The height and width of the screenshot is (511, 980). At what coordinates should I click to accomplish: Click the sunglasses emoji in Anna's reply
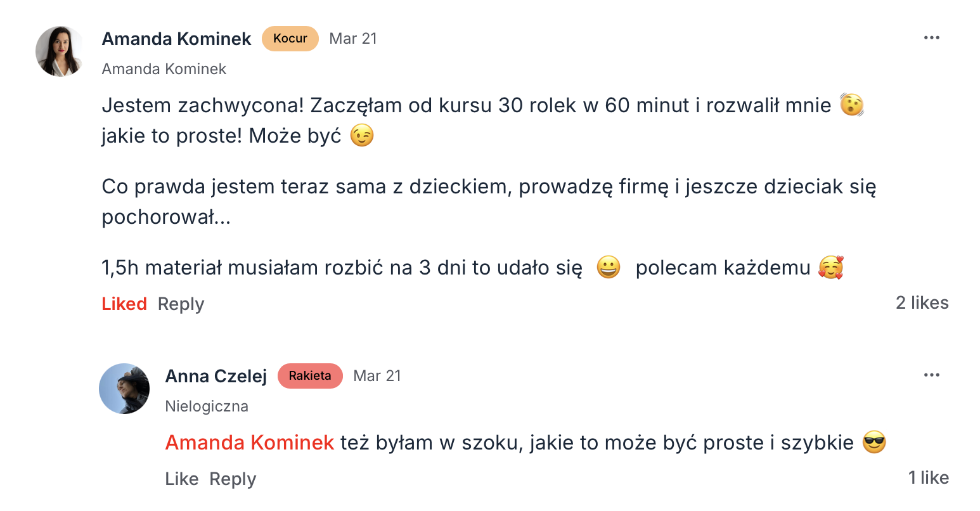coord(874,443)
